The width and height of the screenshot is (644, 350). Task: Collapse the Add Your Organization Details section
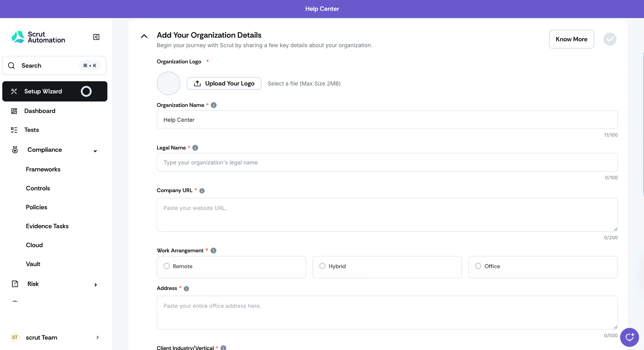[144, 36]
